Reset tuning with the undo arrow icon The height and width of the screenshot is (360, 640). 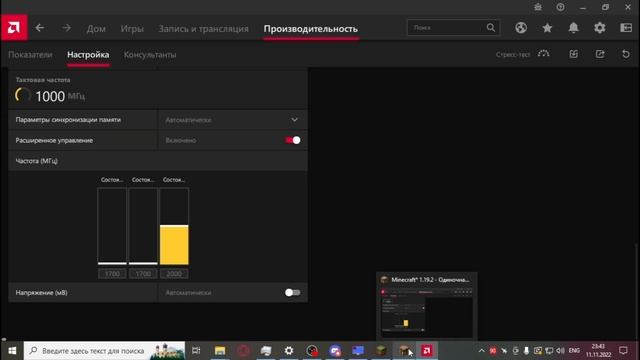tap(626, 54)
